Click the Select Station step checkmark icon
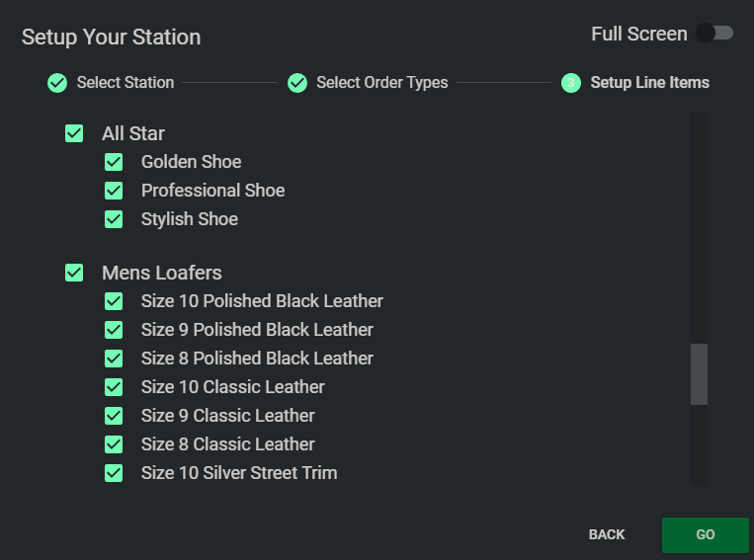Screen dimensions: 754x560 pos(57,83)
